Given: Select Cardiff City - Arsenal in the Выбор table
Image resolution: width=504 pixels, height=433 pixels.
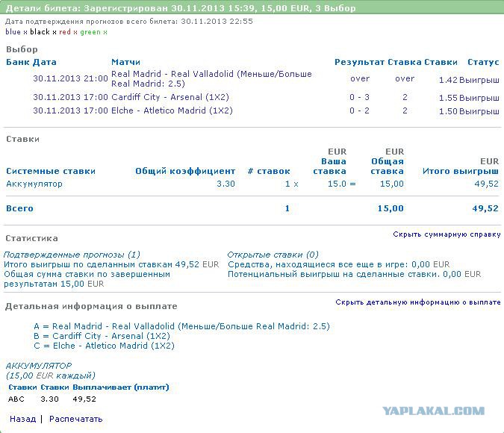Looking at the screenshot, I should (x=170, y=98).
